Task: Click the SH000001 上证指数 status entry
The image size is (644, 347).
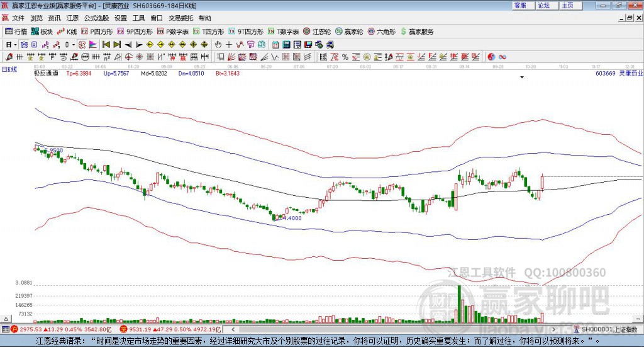Action: 609,329
